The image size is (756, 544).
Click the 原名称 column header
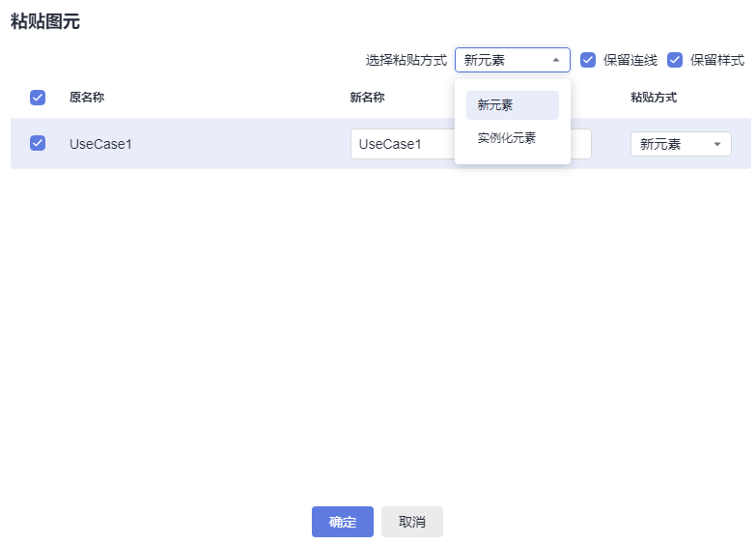[x=87, y=98]
